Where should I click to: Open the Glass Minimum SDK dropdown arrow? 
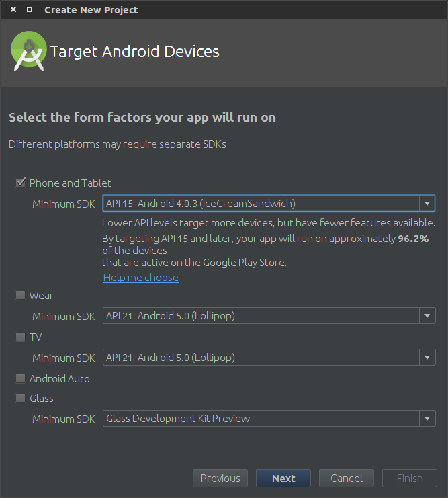tap(427, 419)
